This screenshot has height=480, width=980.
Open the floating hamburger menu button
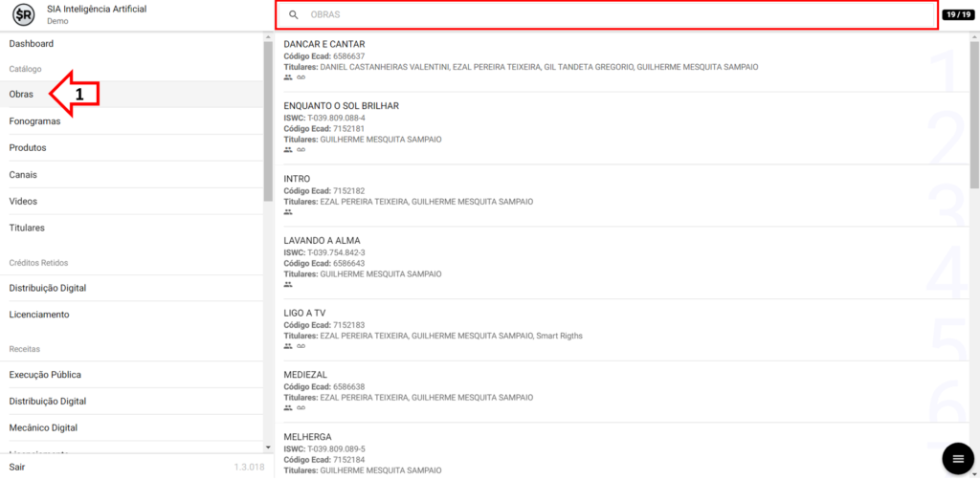[x=956, y=459]
